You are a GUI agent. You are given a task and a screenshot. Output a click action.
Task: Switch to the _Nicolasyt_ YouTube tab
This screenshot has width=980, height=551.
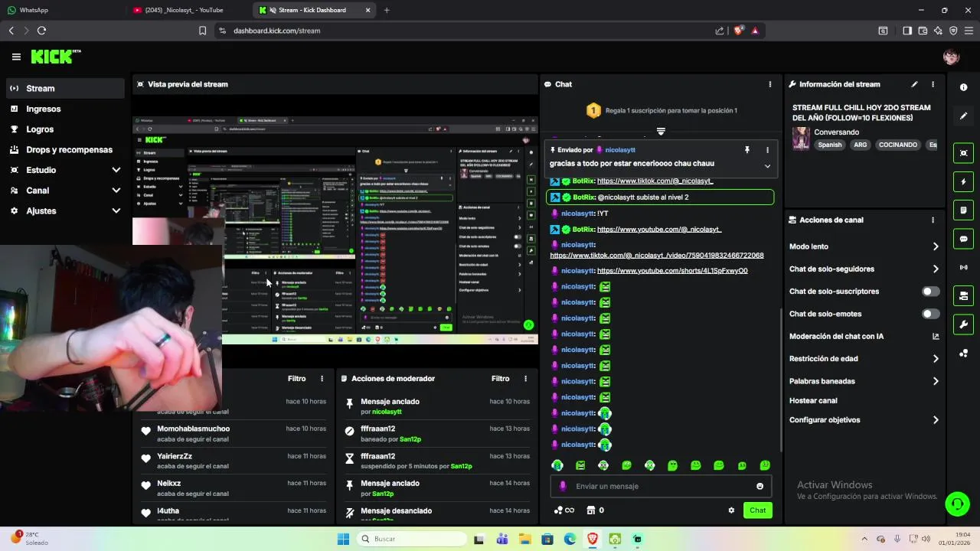188,10
